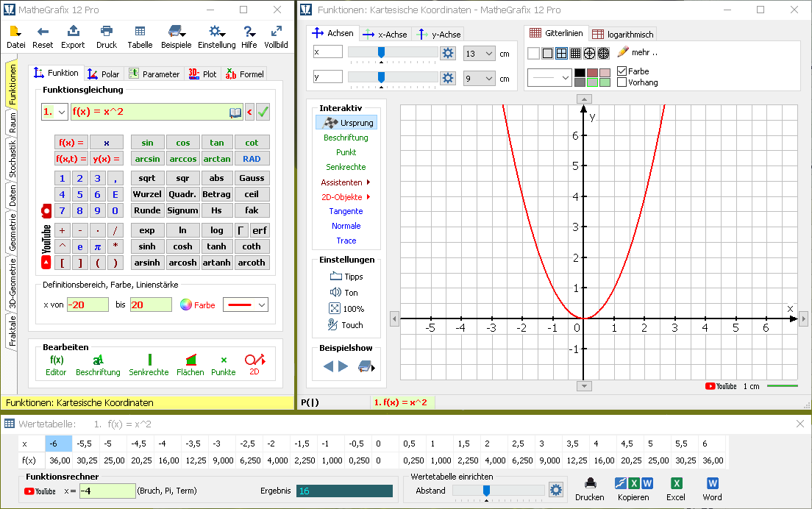The width and height of the screenshot is (812, 509).
Task: Select the polar grid style icon
Action: 589,53
